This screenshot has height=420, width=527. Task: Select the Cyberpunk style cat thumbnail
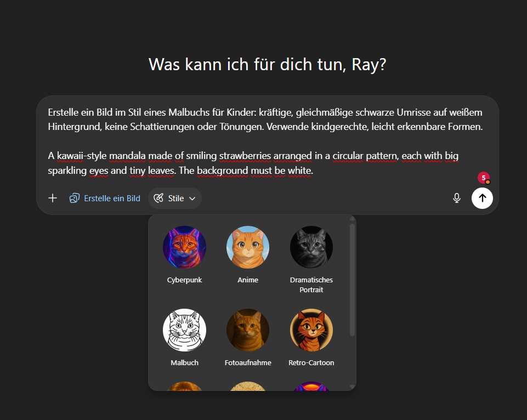pos(184,247)
